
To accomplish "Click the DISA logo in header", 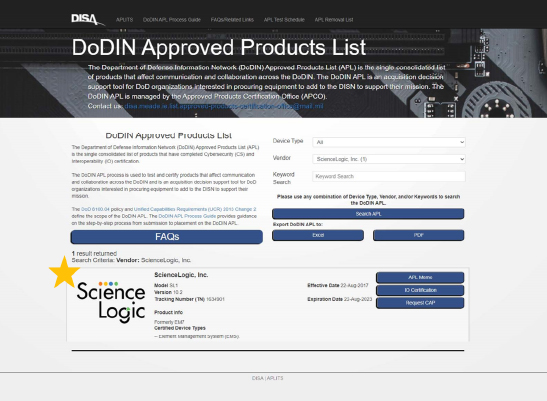I will (87, 20).
